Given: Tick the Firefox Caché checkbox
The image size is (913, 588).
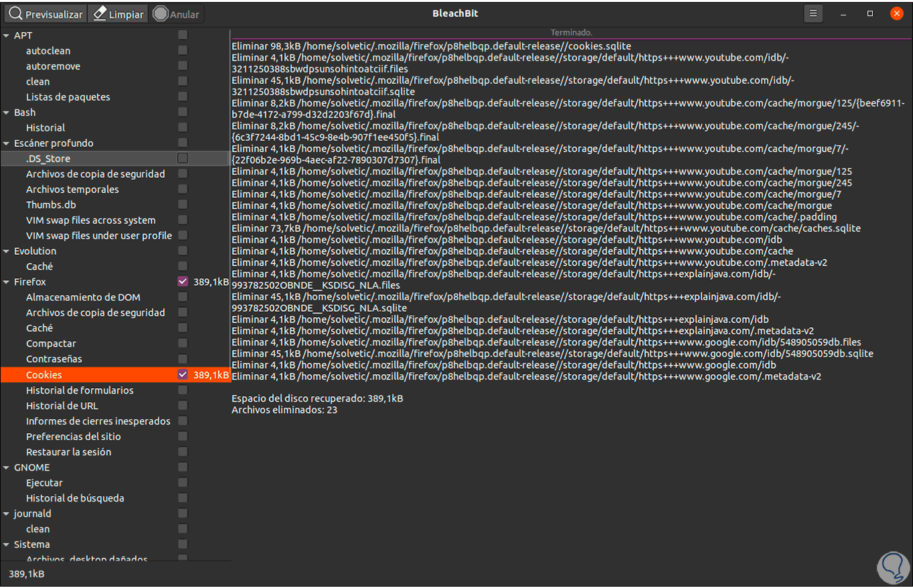Looking at the screenshot, I should coord(183,328).
